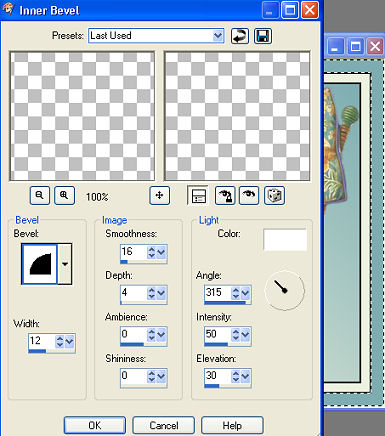Screen dimensions: 385x436
Task: Click the Elevation value field showing 30
Action: pyautogui.click(x=218, y=376)
